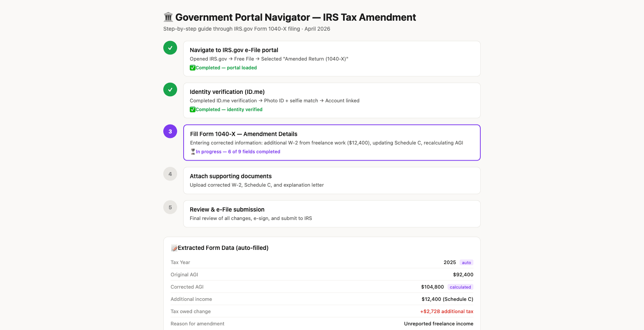
Task: Click the gray step 4 circle
Action: (x=170, y=174)
